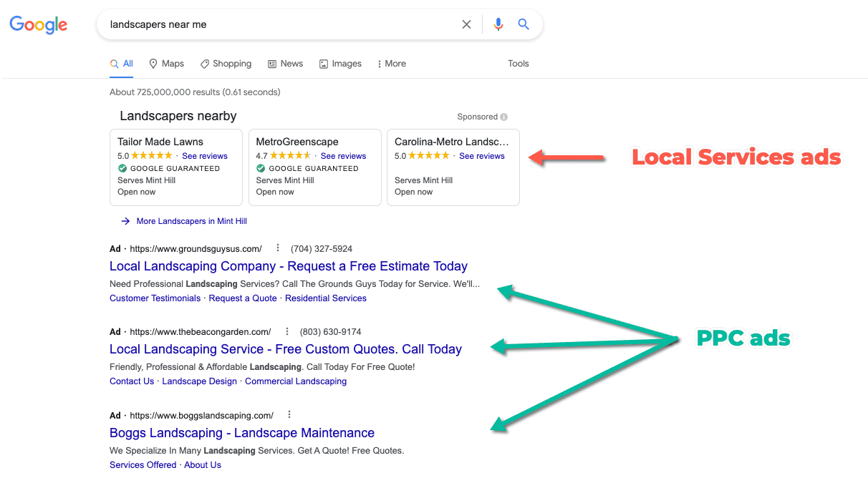Open the Landscape Design sitelink
The image size is (868, 483).
pos(199,381)
